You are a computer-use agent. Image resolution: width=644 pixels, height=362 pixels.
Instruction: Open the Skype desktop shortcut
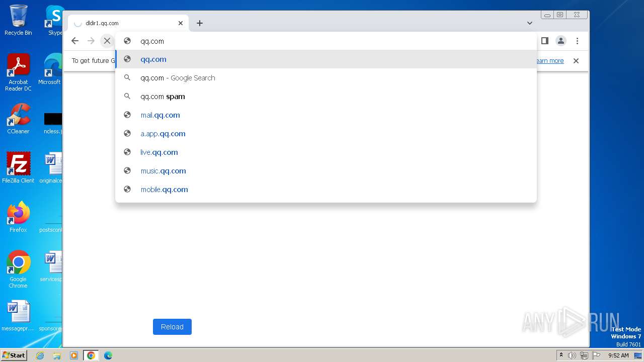[54, 20]
